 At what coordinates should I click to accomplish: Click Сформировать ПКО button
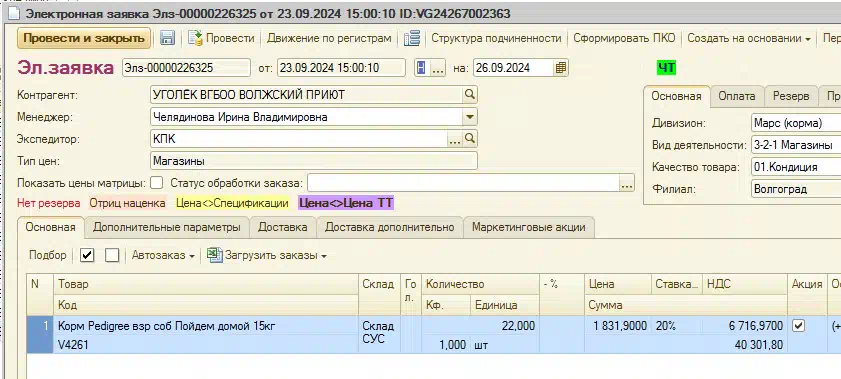coord(624,38)
